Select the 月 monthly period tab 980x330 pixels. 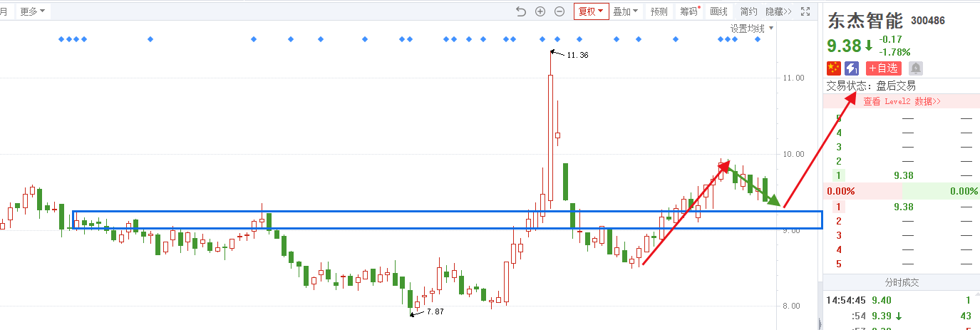[x=4, y=11]
